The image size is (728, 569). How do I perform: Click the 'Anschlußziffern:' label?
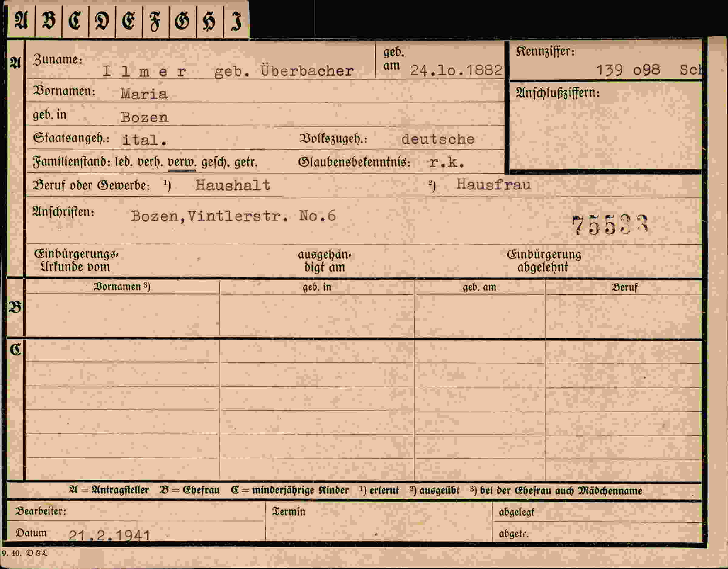[558, 93]
